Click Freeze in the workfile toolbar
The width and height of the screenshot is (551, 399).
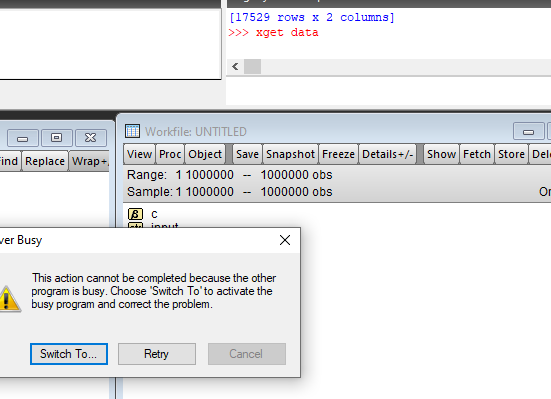pos(338,154)
